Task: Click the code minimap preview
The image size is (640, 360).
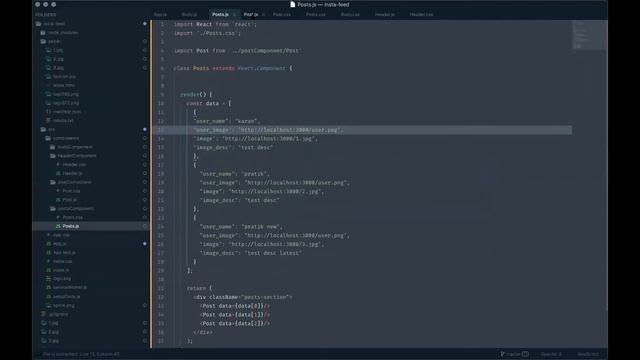Action: pyautogui.click(x=589, y=35)
